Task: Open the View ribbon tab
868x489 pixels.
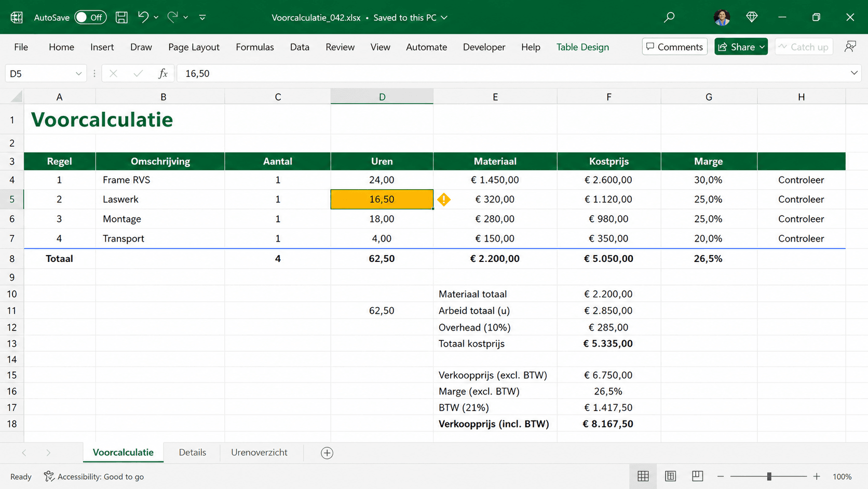Action: [x=380, y=47]
